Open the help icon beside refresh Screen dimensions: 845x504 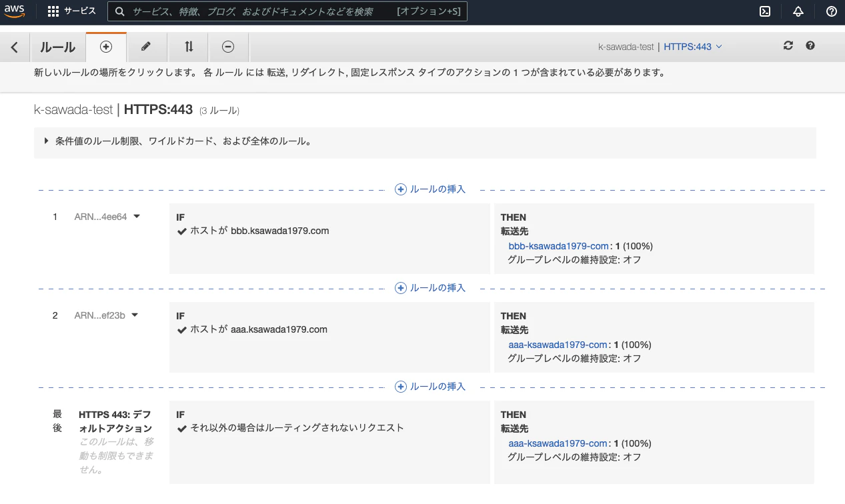tap(810, 45)
